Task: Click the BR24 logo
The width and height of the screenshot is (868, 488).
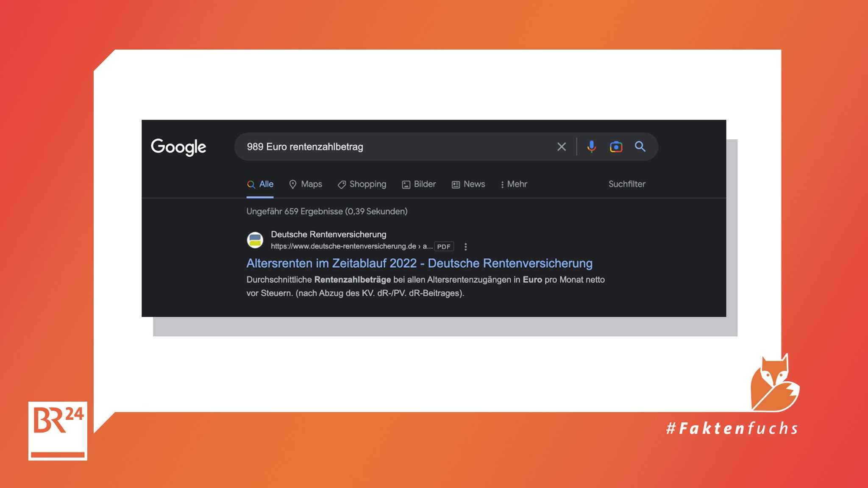Action: coord(58,431)
